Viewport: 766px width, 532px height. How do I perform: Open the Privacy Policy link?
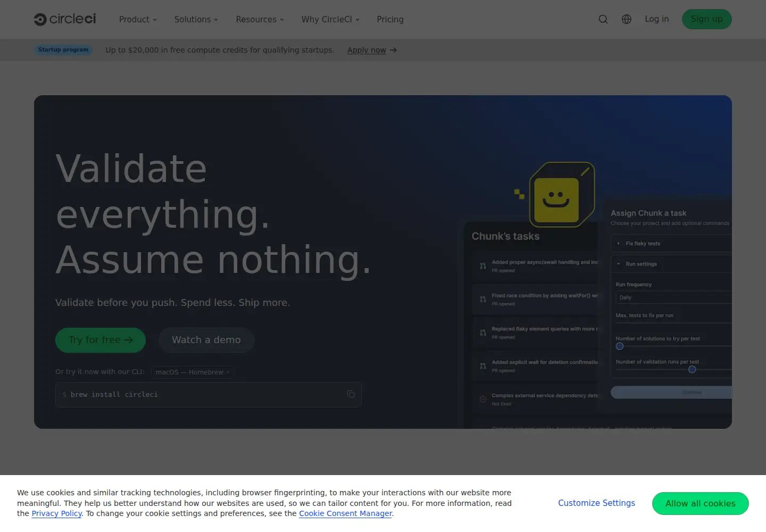coord(56,513)
